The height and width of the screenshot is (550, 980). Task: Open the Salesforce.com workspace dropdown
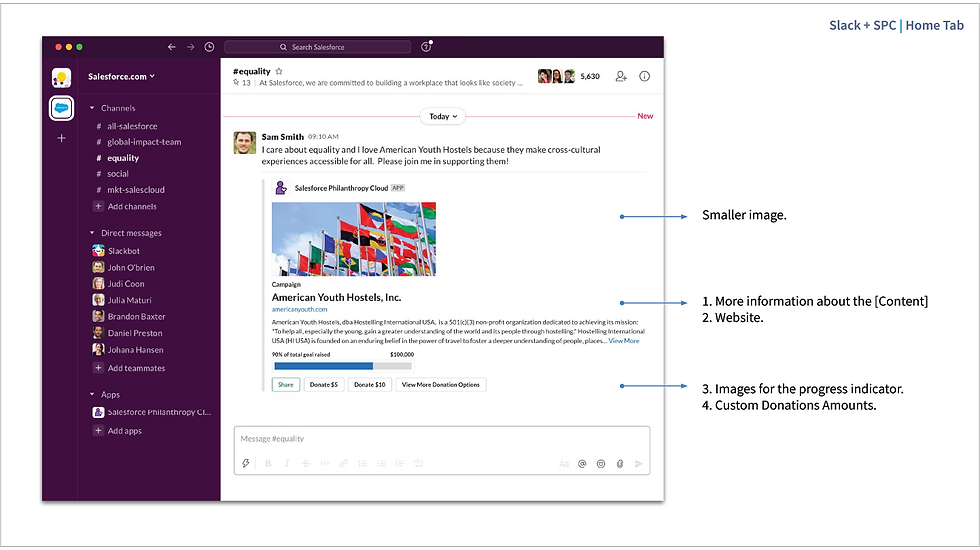pyautogui.click(x=121, y=76)
